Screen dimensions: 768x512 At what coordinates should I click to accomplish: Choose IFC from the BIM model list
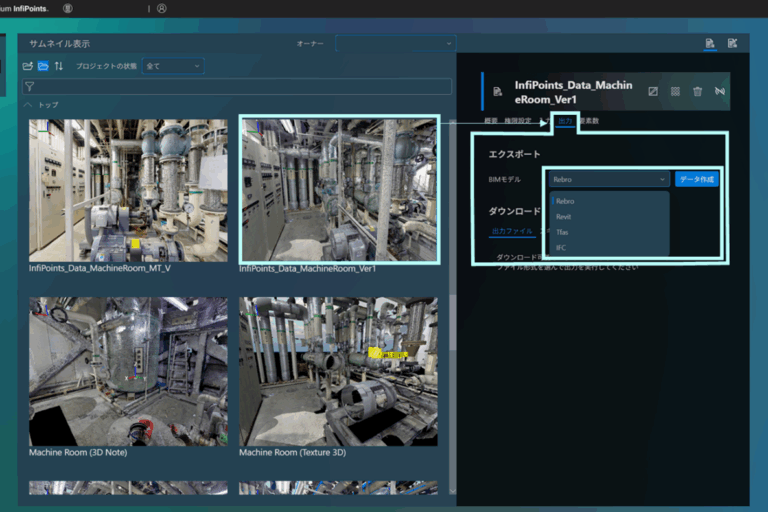[x=561, y=246]
